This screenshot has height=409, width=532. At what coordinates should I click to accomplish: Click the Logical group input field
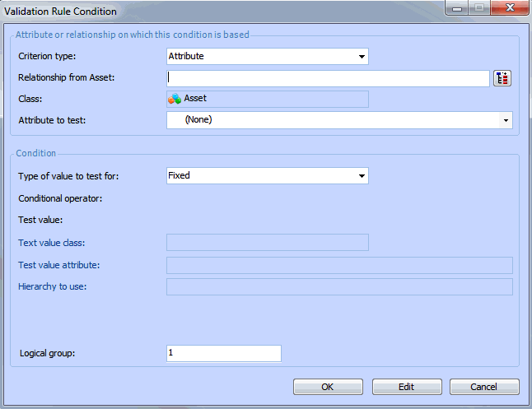[224, 353]
